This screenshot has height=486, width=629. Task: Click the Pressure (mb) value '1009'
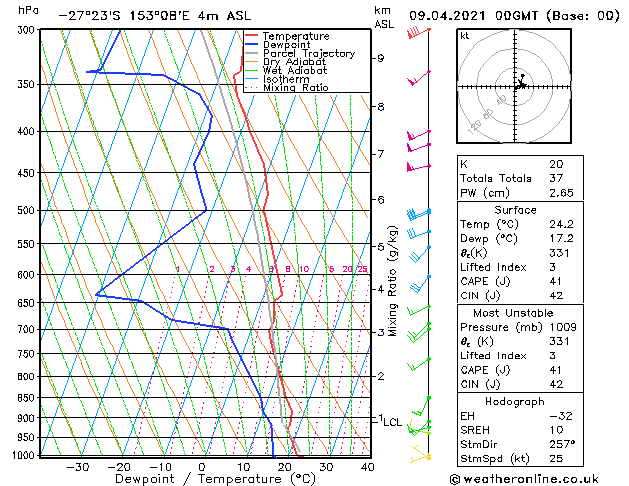coord(563,327)
